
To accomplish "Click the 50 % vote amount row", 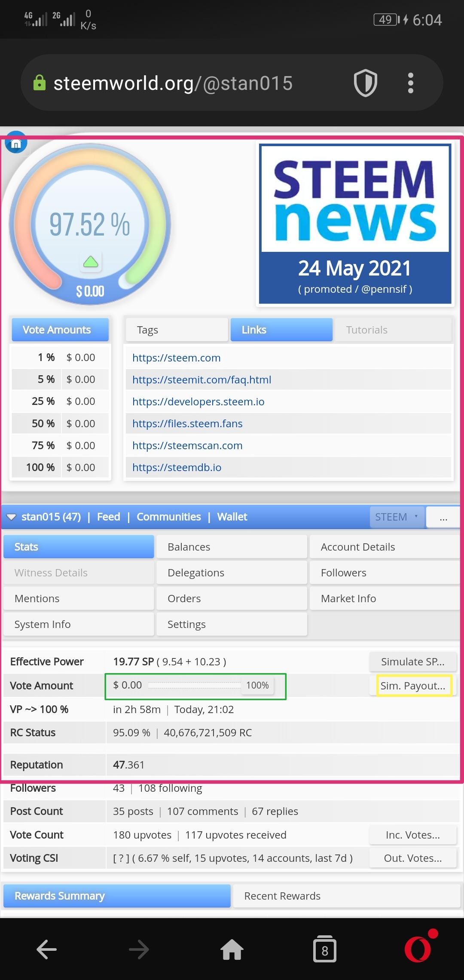I will click(60, 423).
